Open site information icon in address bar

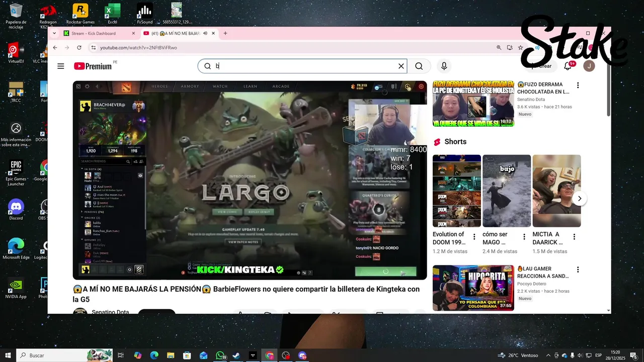[x=93, y=47]
